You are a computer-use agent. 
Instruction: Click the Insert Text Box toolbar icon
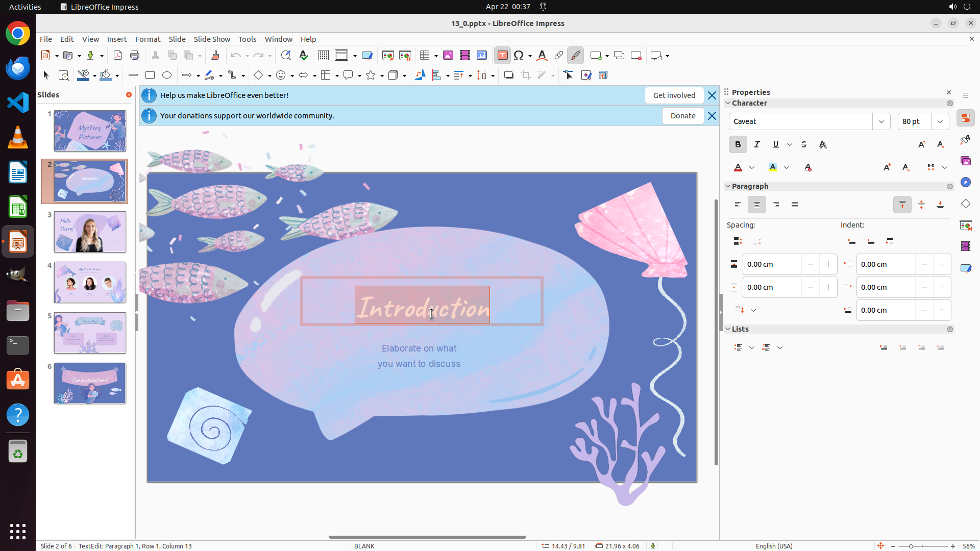(502, 56)
